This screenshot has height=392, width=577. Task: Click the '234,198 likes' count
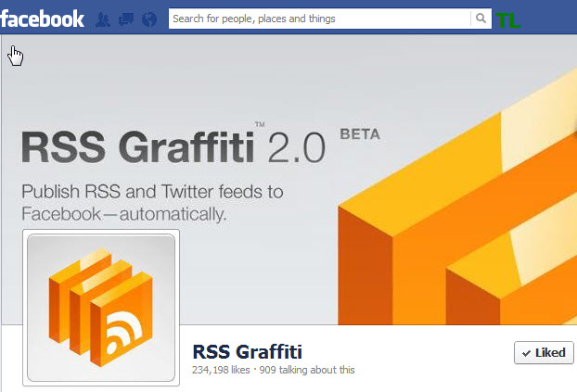click(x=221, y=370)
